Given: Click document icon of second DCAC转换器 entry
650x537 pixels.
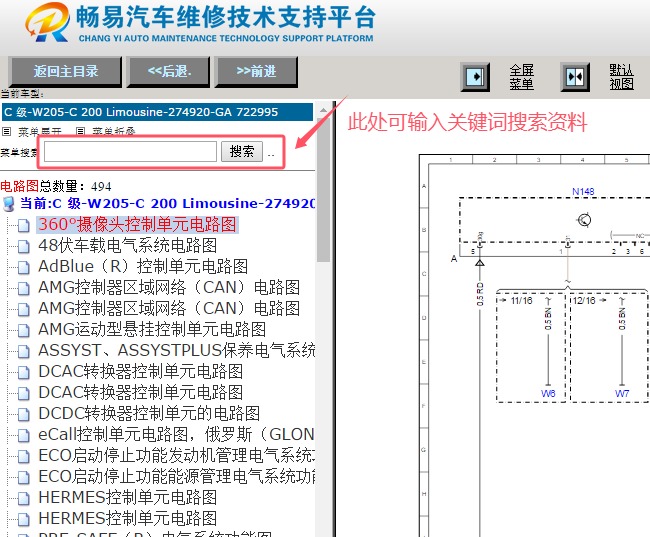Looking at the screenshot, I should [23, 394].
